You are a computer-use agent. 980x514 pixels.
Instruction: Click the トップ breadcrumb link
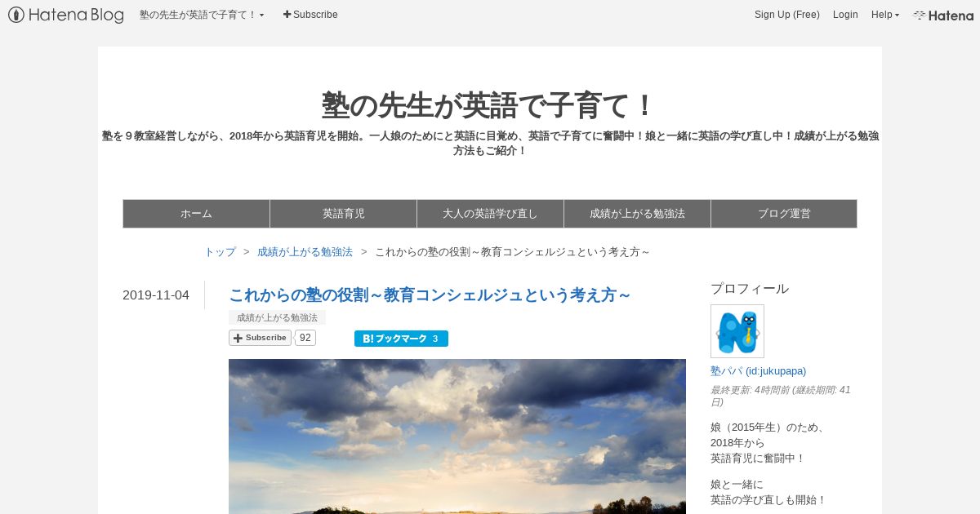[x=220, y=252]
